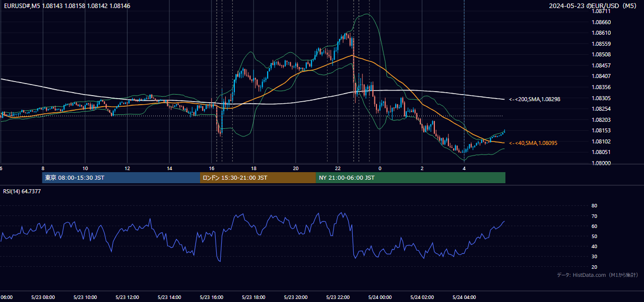
Task: Click the 200 SMA label 1.08298
Action: (x=535, y=100)
